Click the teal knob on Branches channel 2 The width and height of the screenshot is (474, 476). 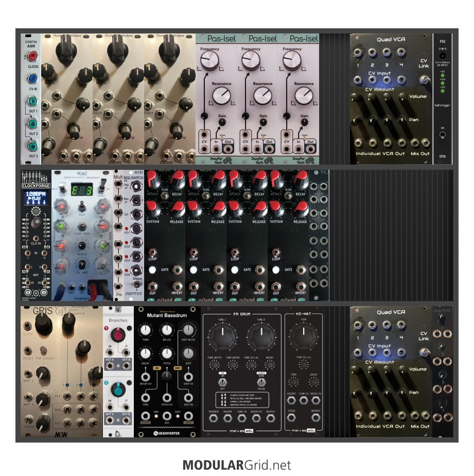pos(117,390)
